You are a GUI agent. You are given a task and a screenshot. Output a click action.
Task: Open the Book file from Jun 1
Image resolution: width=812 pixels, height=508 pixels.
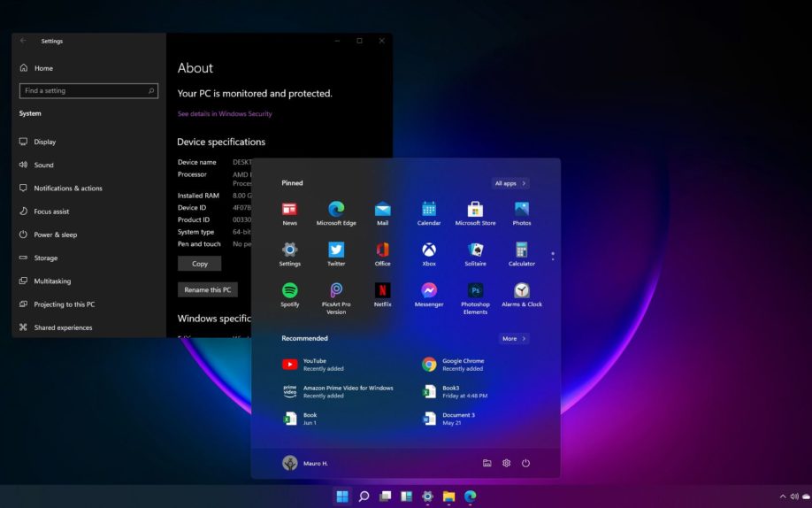click(299, 419)
